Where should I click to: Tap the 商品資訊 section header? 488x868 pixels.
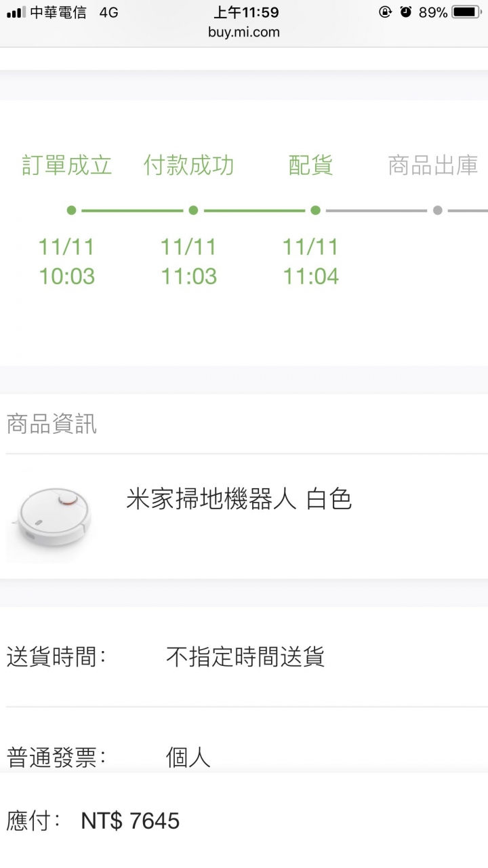pyautogui.click(x=52, y=424)
